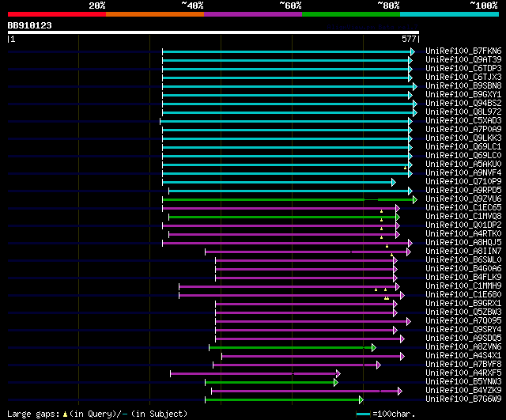The image size is (506, 420).
Task: Select UniRef100_Q01DP2 label
Action: coord(463,225)
